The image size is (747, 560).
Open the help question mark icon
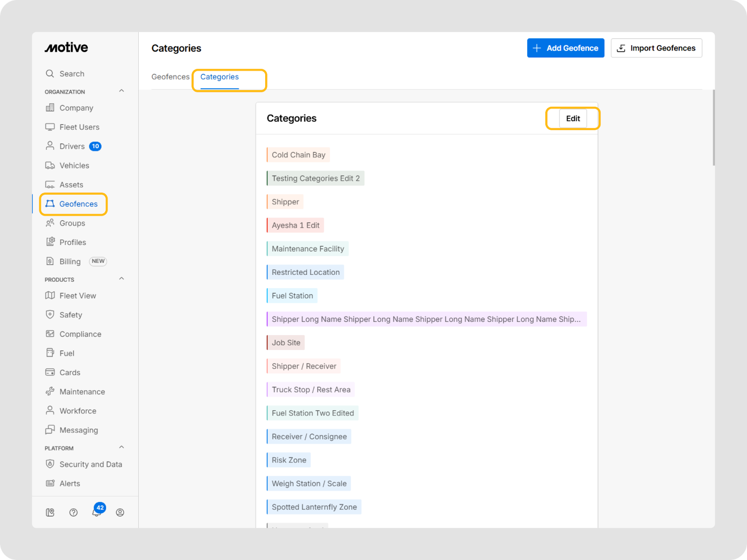[73, 512]
